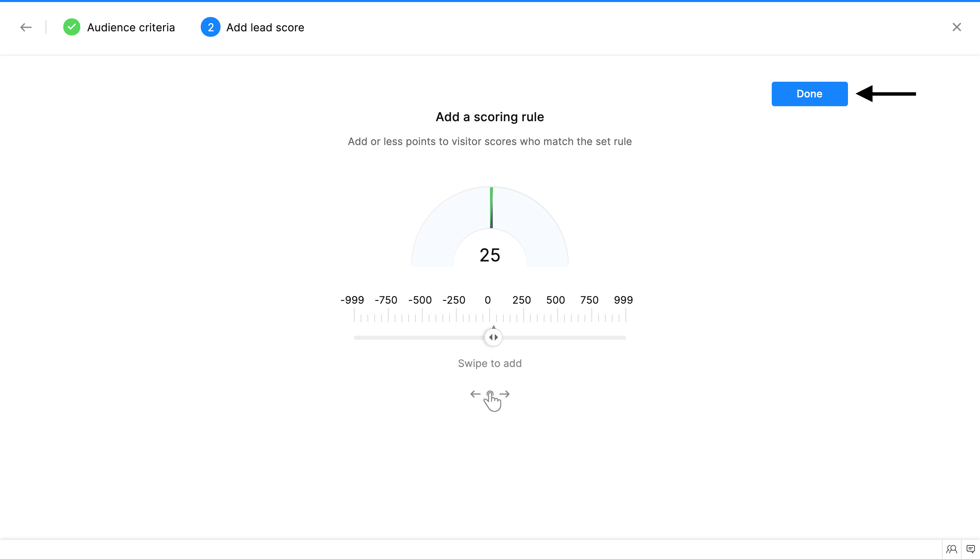Select the Add lead score step
The image size is (980, 559).
(265, 28)
